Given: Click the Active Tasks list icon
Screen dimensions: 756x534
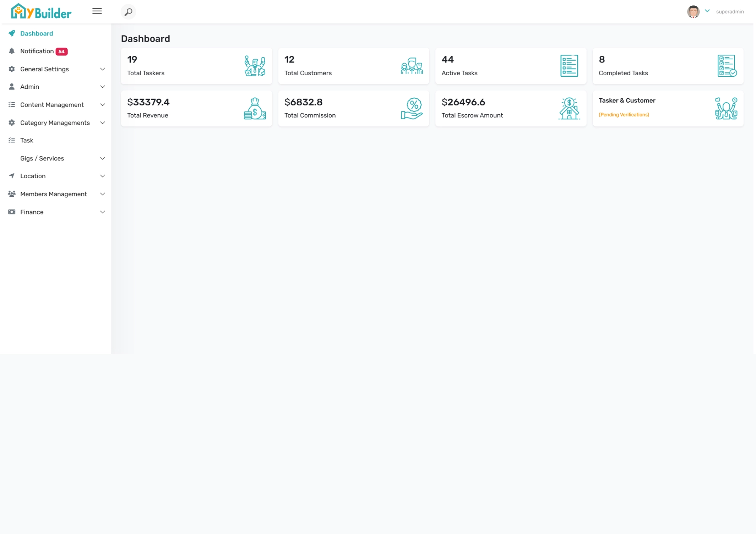Looking at the screenshot, I should coord(569,66).
